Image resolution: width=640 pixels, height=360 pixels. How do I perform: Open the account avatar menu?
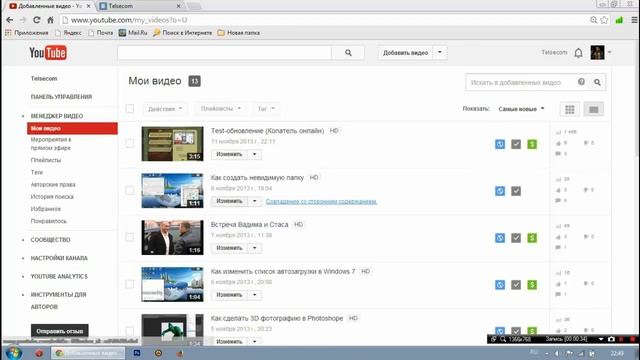(598, 53)
